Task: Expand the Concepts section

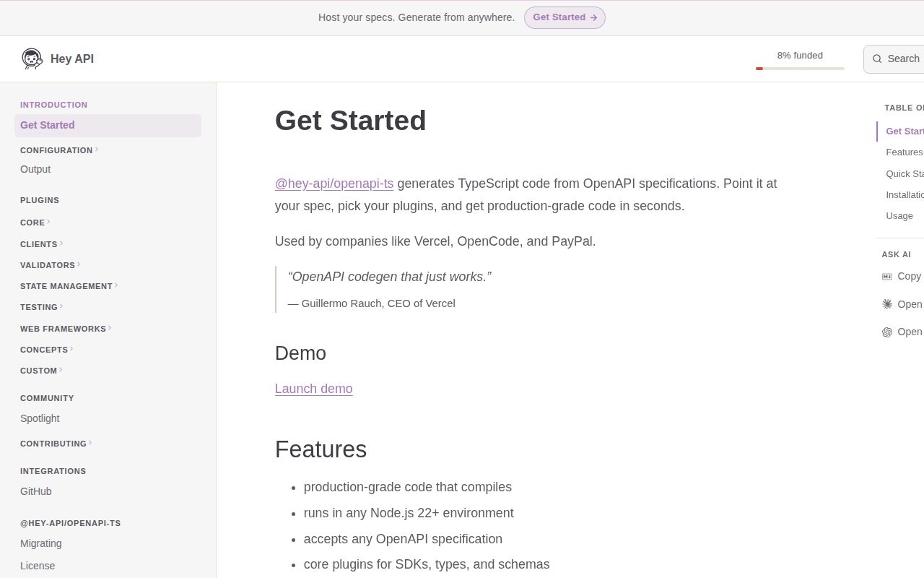Action: [46, 350]
